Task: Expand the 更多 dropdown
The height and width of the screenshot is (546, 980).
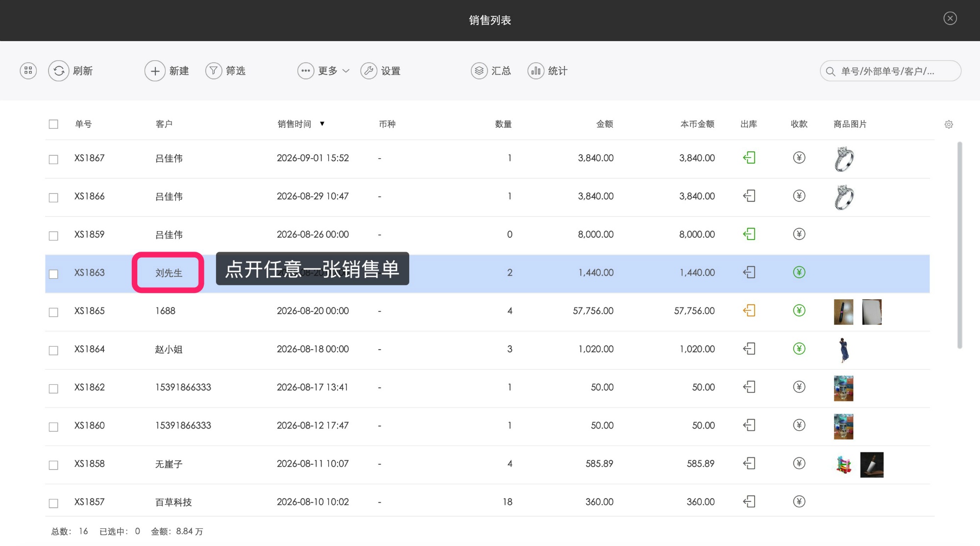Action: [x=324, y=71]
